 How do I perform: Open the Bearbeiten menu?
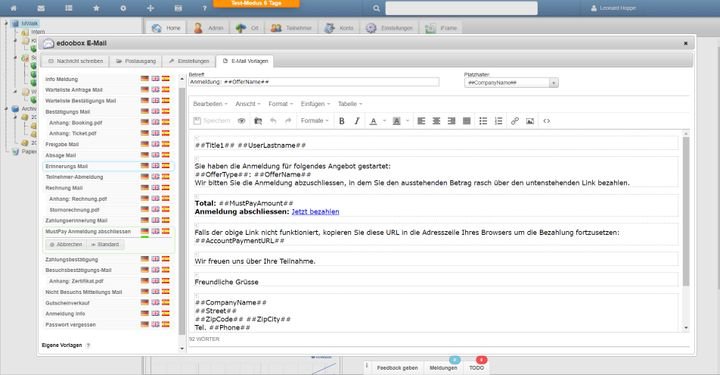pyautogui.click(x=210, y=104)
